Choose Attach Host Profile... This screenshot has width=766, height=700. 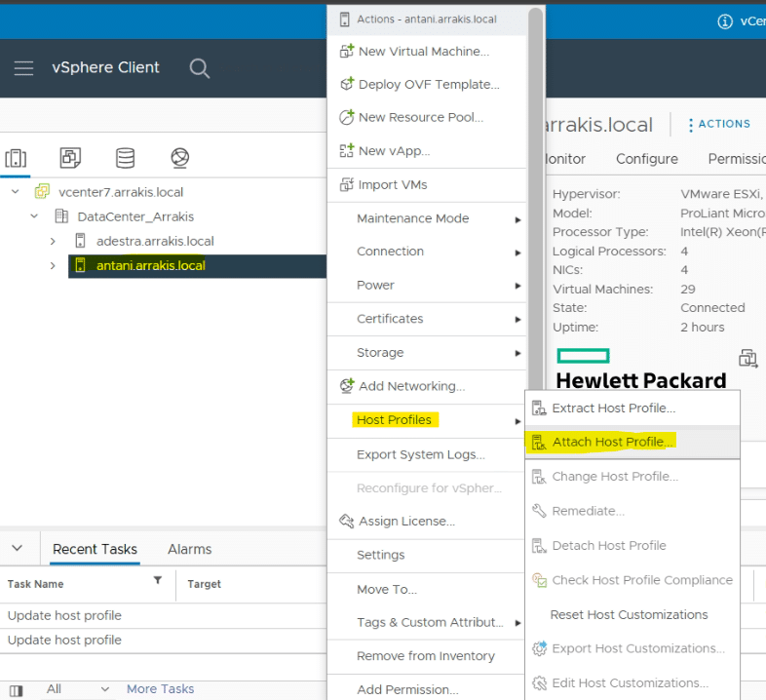pyautogui.click(x=632, y=442)
